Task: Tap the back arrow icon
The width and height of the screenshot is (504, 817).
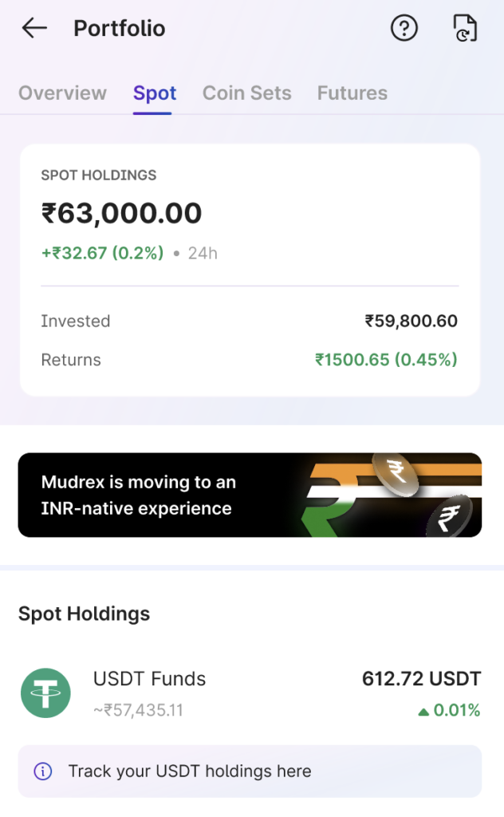Action: (x=34, y=29)
